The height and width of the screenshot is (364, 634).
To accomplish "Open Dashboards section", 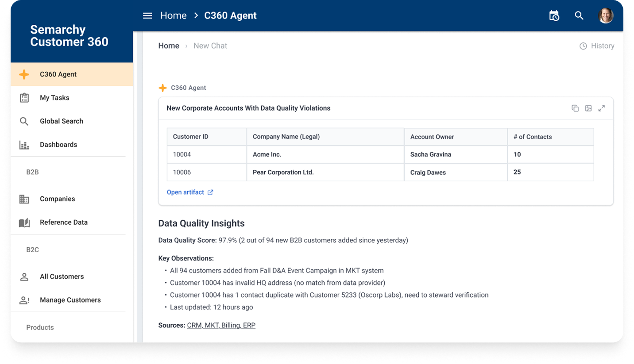I will pos(72,145).
